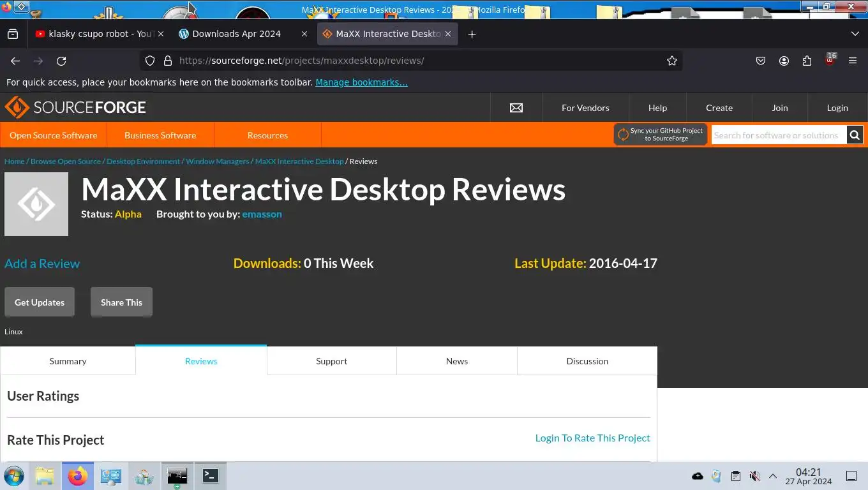The height and width of the screenshot is (490, 868).
Task: Open emasson author profile link
Action: point(262,214)
